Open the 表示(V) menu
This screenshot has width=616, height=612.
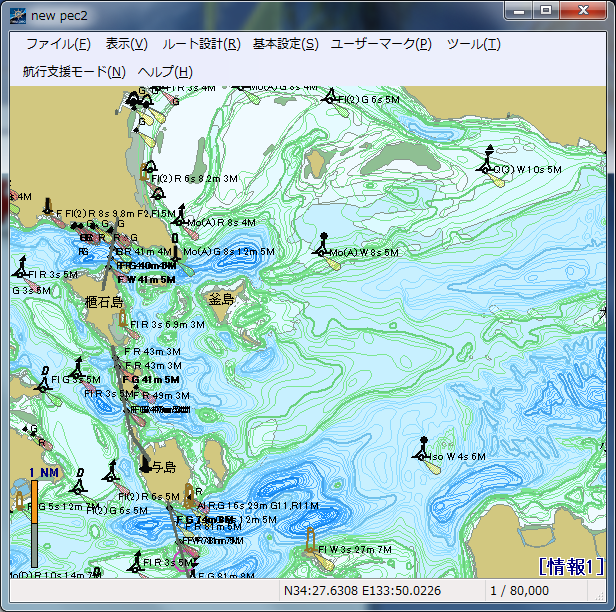pyautogui.click(x=126, y=44)
